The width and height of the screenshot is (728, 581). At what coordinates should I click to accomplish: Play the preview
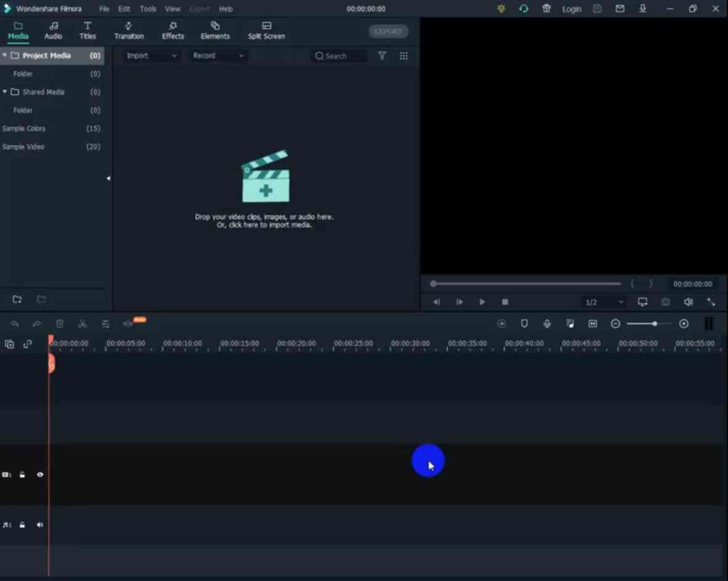click(482, 302)
